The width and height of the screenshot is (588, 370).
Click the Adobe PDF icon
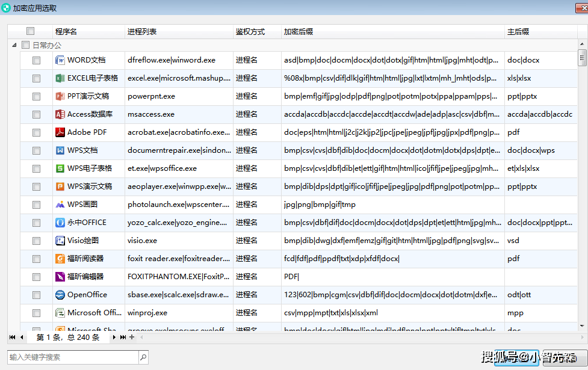(60, 132)
